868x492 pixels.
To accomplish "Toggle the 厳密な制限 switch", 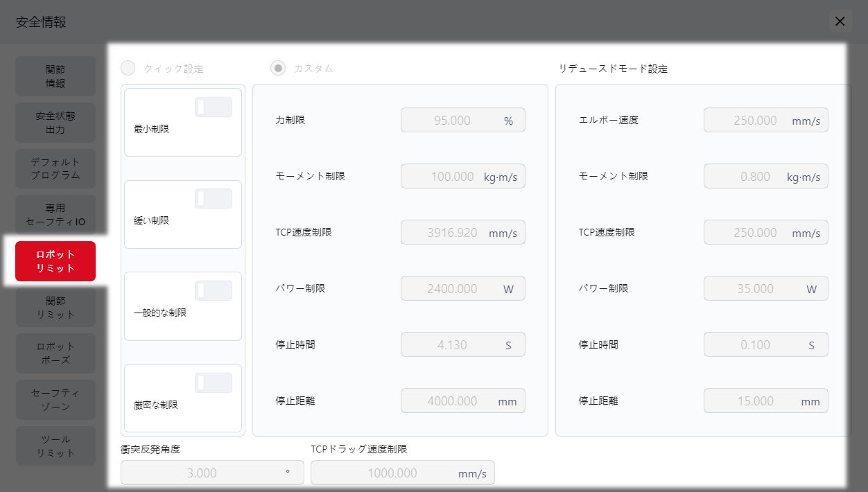I will [213, 383].
